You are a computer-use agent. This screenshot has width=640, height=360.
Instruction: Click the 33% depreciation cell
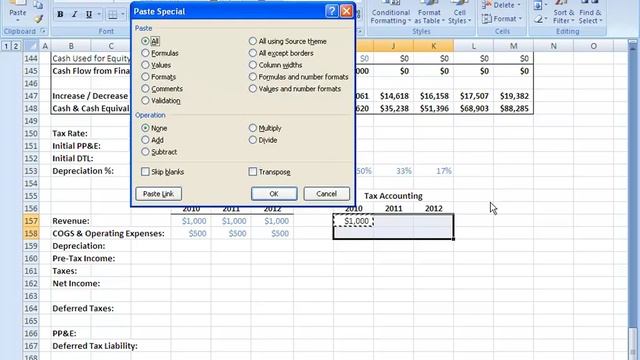pyautogui.click(x=393, y=171)
